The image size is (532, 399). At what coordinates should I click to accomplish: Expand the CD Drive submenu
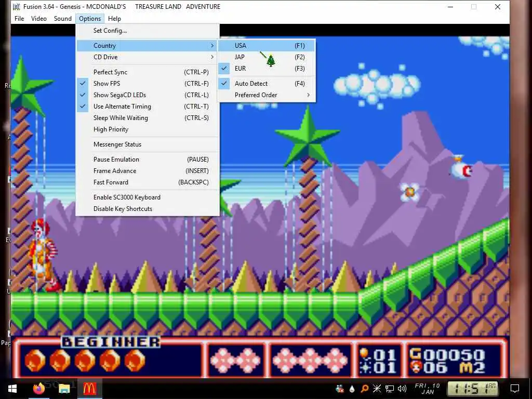tap(148, 57)
